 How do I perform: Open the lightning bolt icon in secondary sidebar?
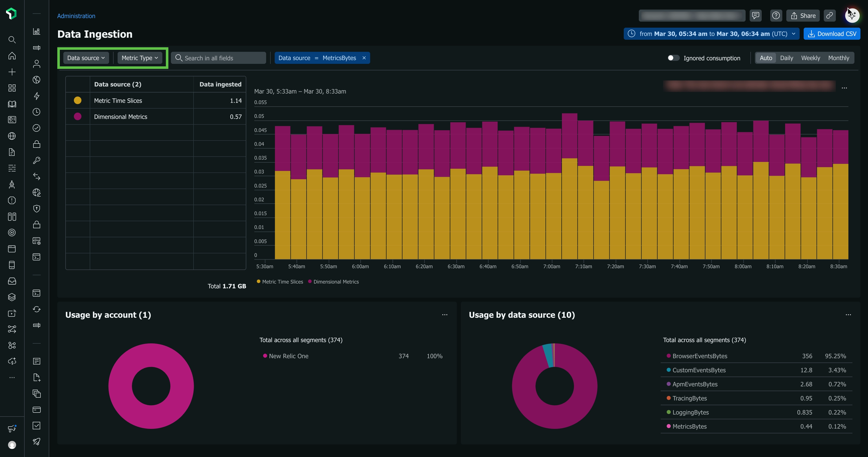point(37,96)
